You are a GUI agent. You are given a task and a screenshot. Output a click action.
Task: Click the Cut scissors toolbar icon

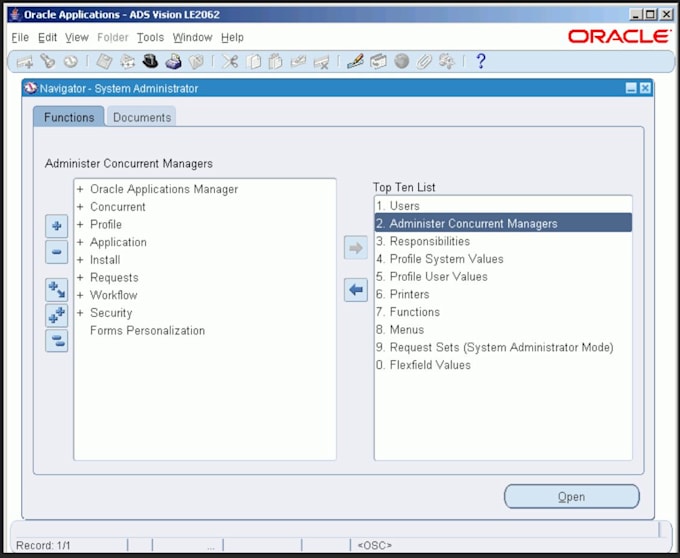click(x=230, y=62)
